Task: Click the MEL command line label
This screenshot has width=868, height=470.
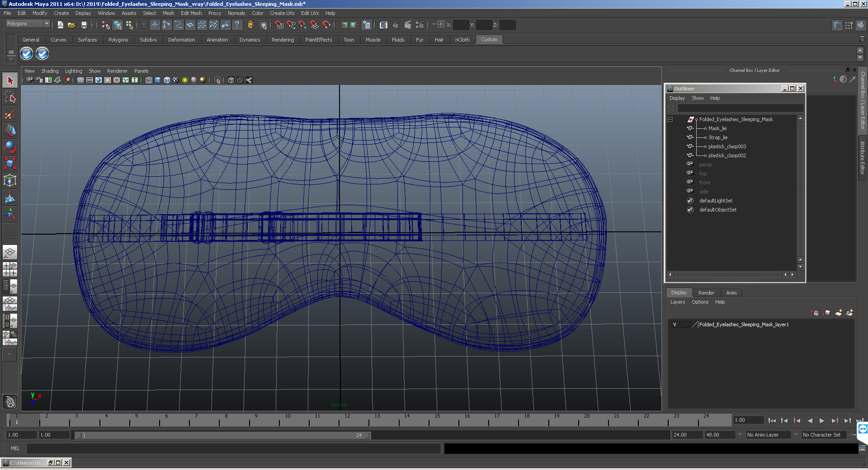Action: (15, 448)
